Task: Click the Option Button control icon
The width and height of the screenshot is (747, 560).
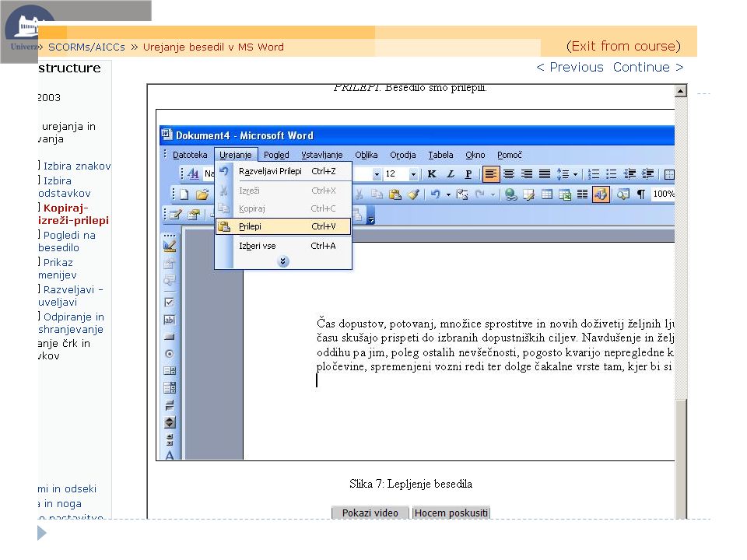Action: (x=169, y=354)
